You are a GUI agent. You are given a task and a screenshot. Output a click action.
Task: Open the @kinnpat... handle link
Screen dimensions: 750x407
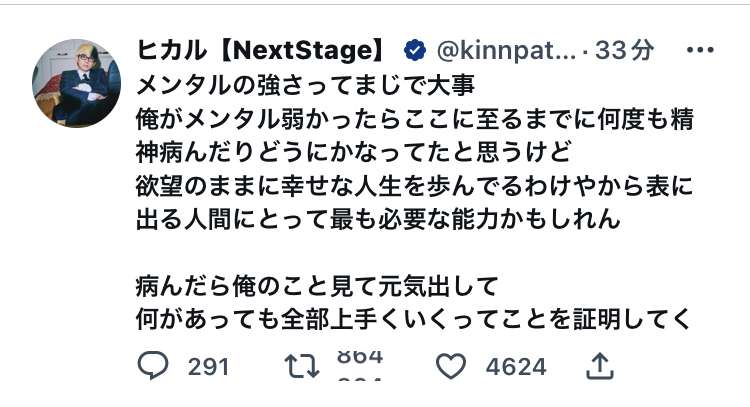[x=505, y=50]
